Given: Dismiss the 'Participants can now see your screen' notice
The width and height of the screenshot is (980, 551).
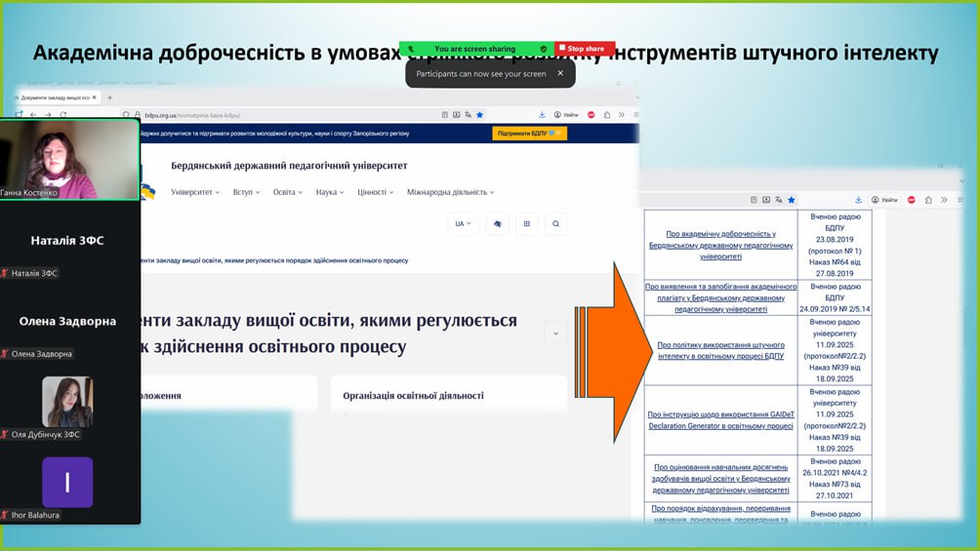Looking at the screenshot, I should pyautogui.click(x=560, y=73).
